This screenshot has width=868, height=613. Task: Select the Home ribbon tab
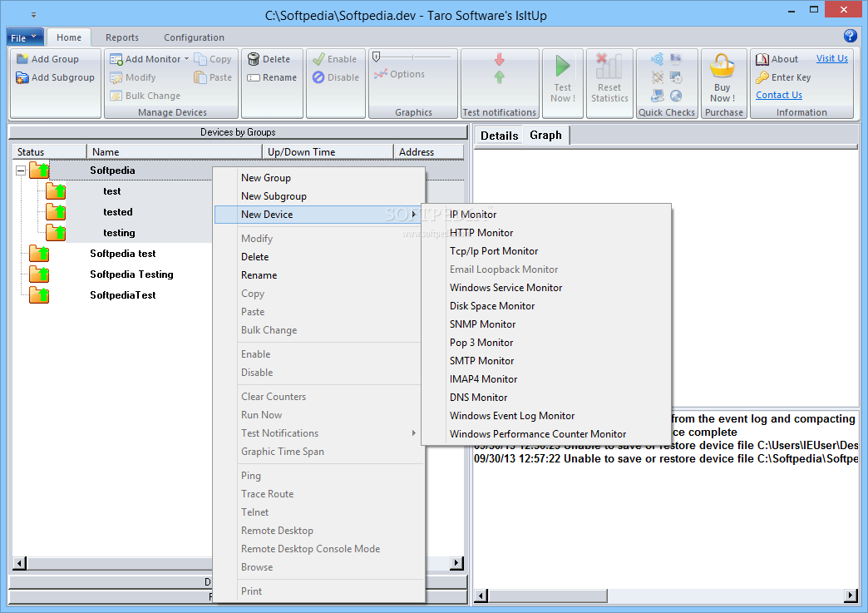coord(69,37)
